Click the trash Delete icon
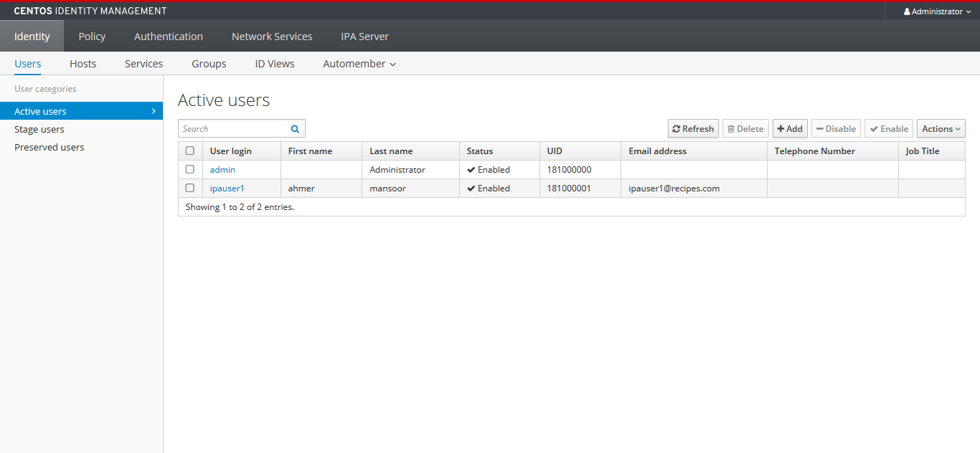Image resolution: width=980 pixels, height=453 pixels. [x=732, y=128]
